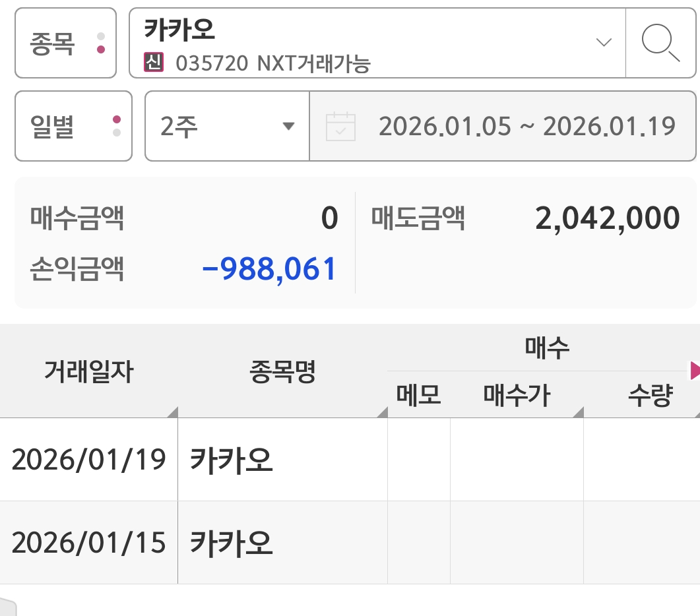Select the 메모 column header
Screen dimensions: 700x616
[418, 396]
